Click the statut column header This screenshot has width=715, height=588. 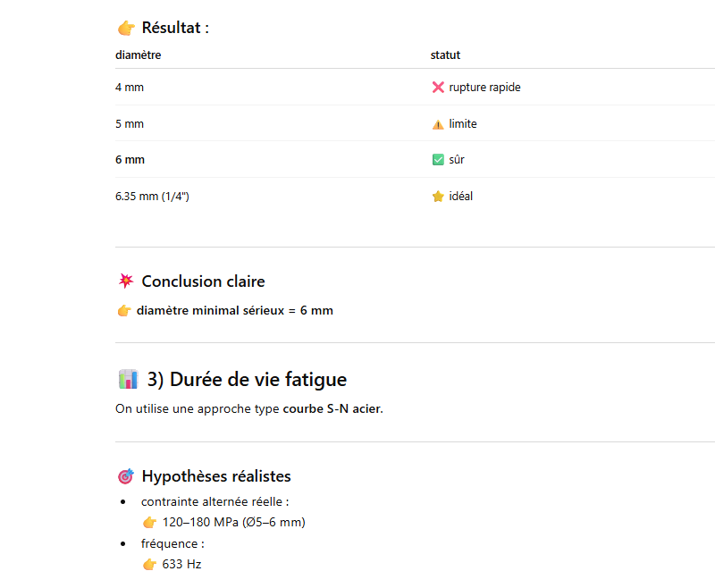pos(445,55)
